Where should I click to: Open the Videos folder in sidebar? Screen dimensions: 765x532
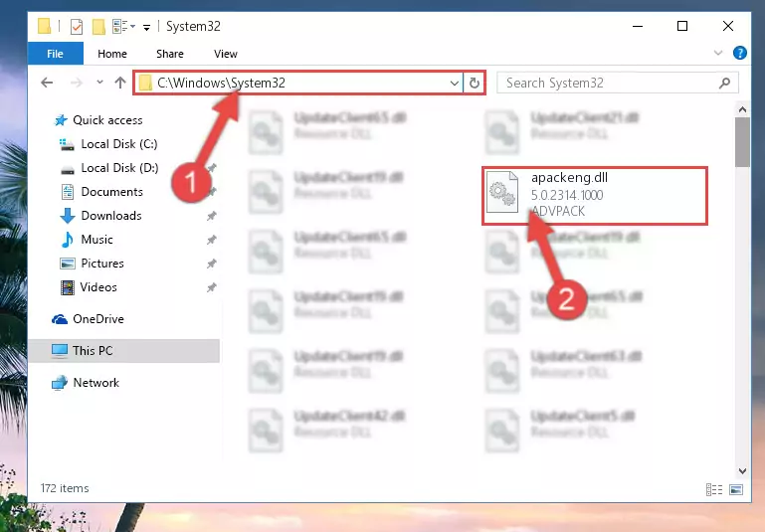tap(89, 287)
